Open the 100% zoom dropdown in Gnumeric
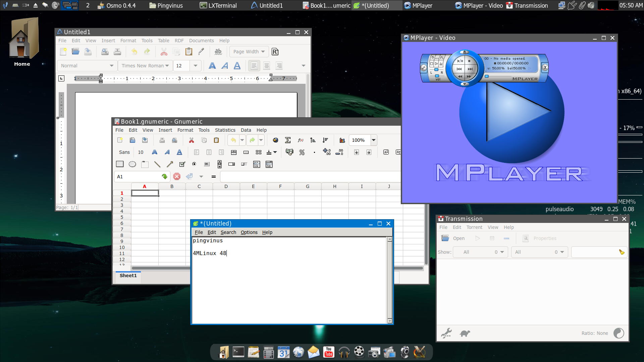The height and width of the screenshot is (362, 644). pyautogui.click(x=373, y=140)
